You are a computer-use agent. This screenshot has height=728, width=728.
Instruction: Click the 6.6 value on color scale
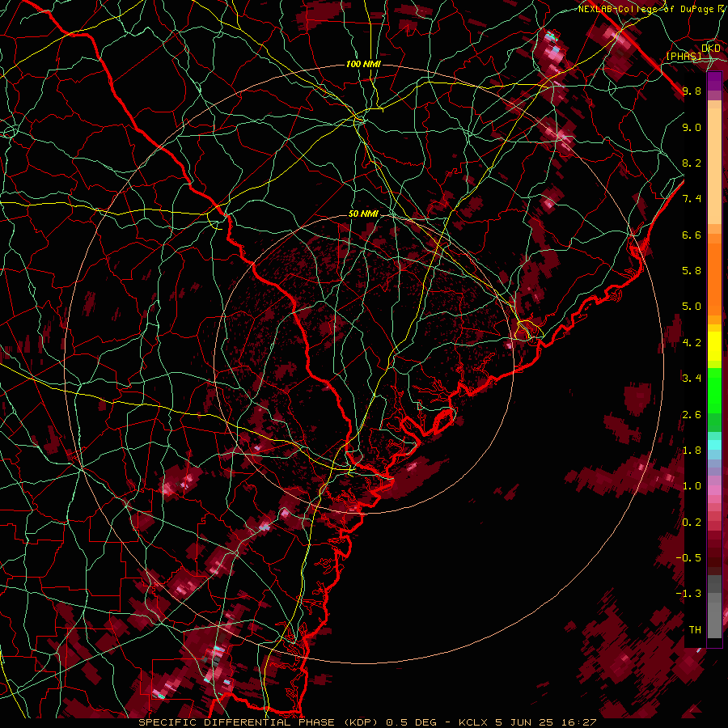692,235
